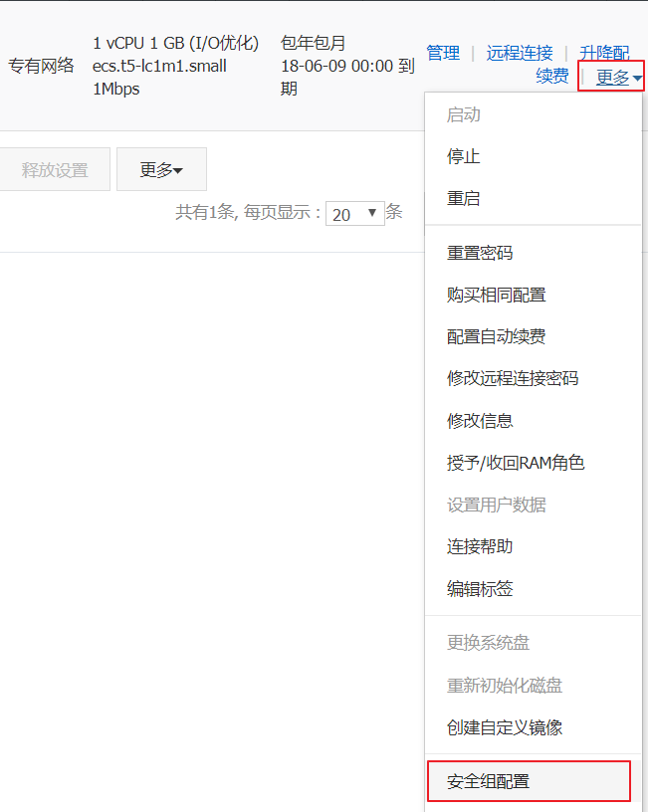Viewport: 648px width, 812px height.
Task: Open the 更多 button next to 释放设置
Action: [x=161, y=169]
